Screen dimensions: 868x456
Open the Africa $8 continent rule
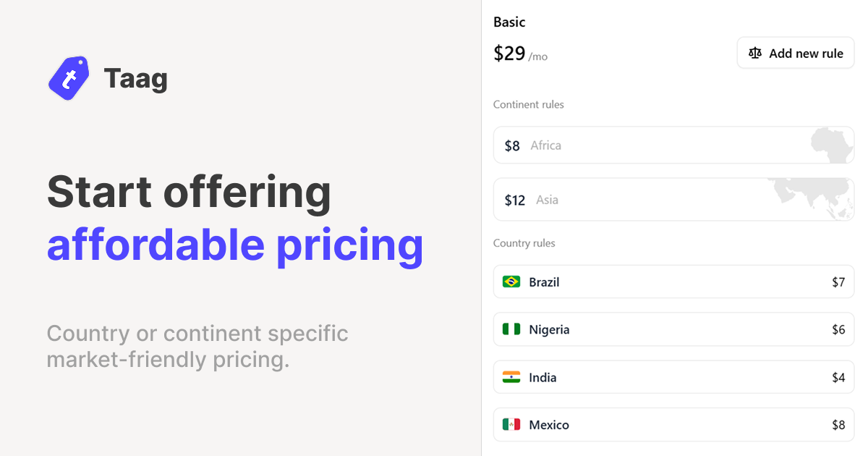click(x=651, y=145)
